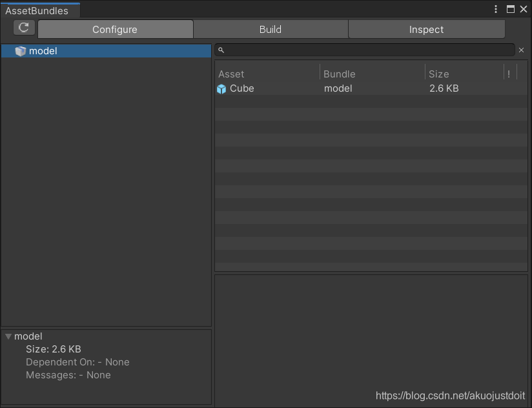Sort by the '!' message column header
The image size is (532, 408).
coord(510,74)
